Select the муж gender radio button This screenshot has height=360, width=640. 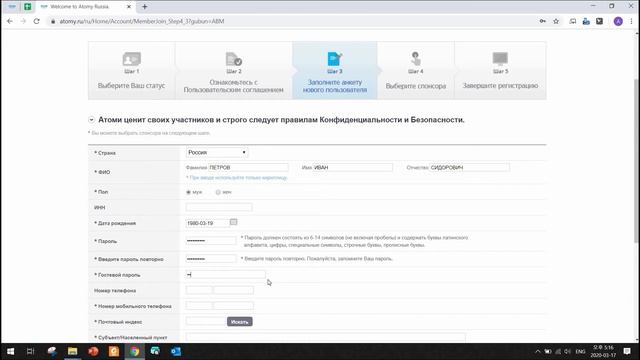click(189, 192)
